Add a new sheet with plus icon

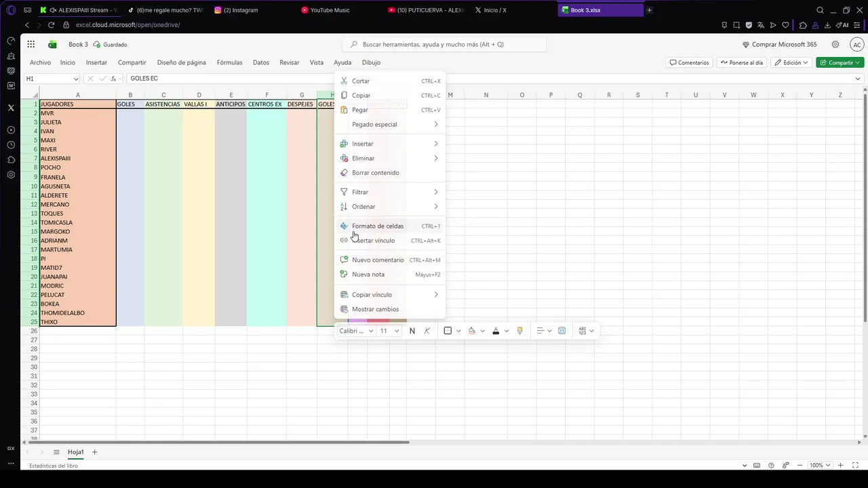point(94,452)
